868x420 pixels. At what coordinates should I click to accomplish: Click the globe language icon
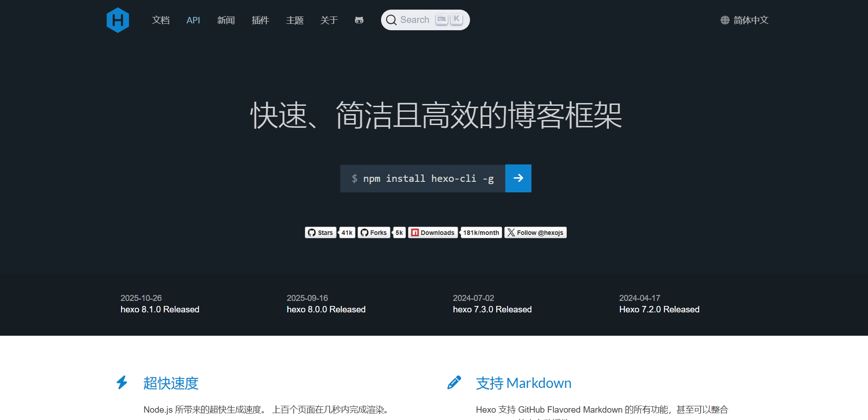[x=724, y=20]
